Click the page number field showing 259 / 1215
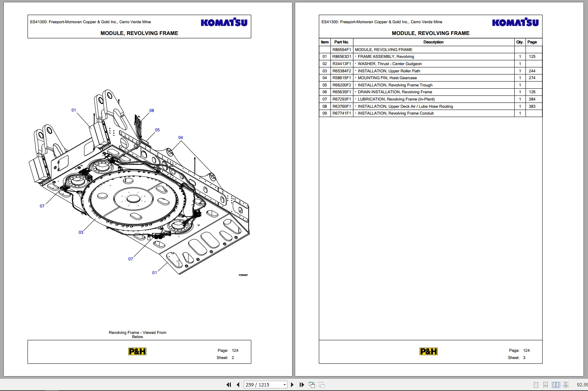 (263, 385)
